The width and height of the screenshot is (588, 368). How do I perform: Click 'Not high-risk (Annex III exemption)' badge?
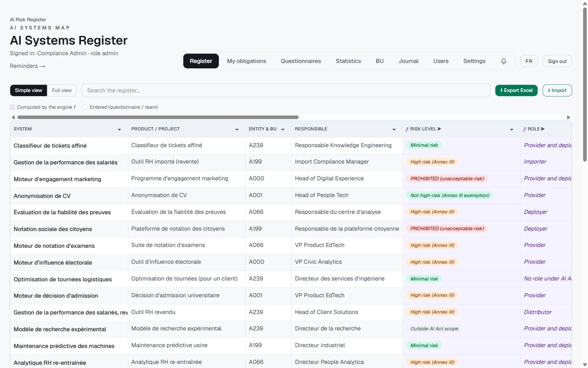point(450,195)
